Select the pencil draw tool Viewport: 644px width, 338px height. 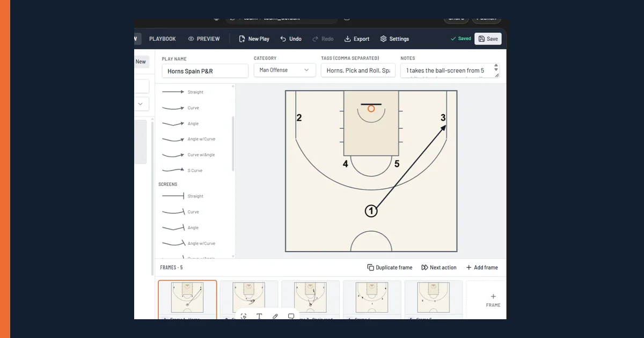(x=275, y=316)
